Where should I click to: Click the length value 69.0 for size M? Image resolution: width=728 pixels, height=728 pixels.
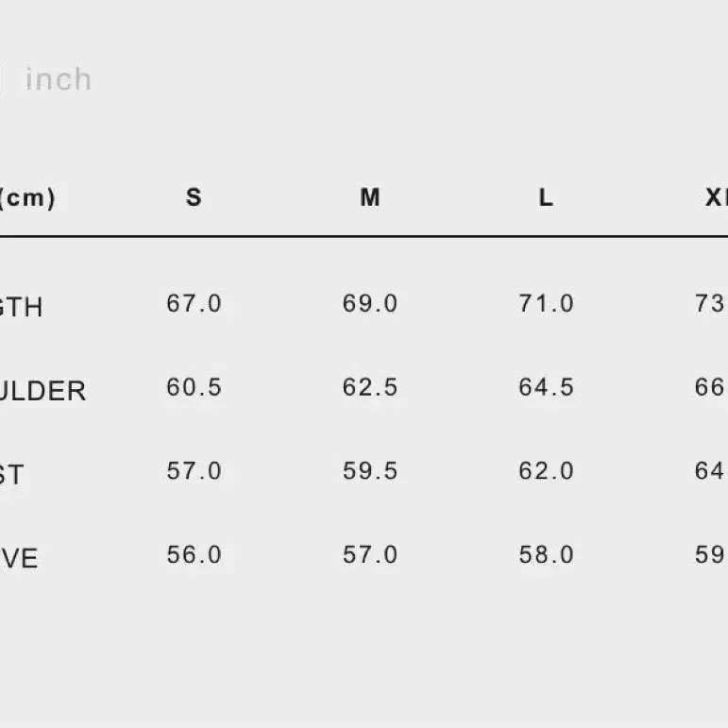click(370, 304)
